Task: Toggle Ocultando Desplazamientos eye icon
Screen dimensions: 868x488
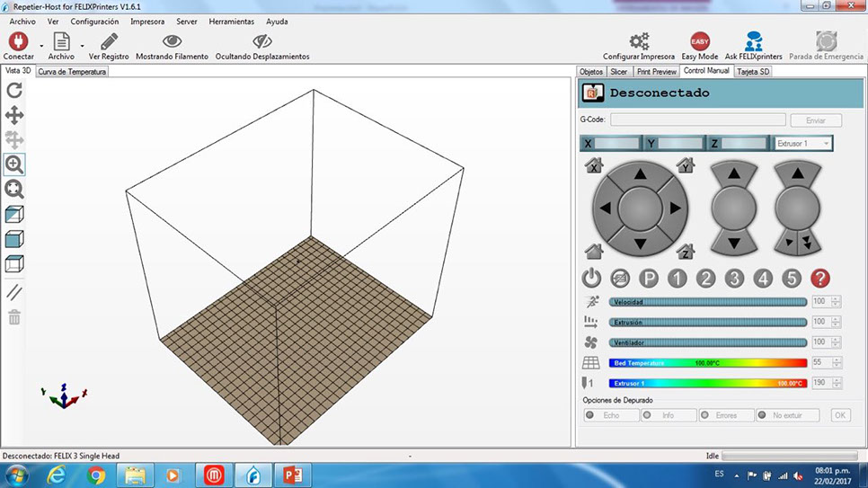Action: [262, 41]
